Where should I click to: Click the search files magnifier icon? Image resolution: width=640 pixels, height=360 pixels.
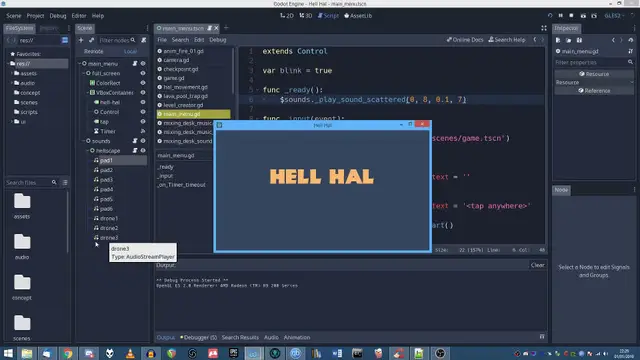coord(54,182)
